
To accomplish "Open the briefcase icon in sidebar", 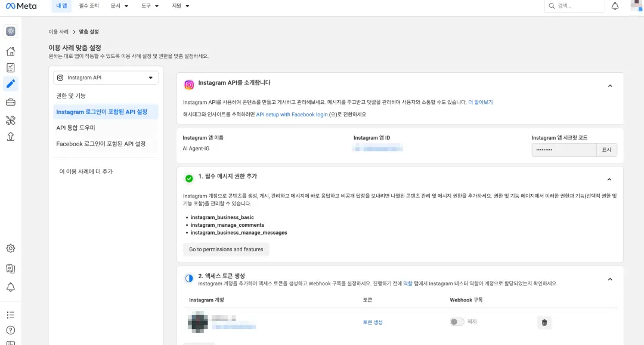I will point(11,102).
